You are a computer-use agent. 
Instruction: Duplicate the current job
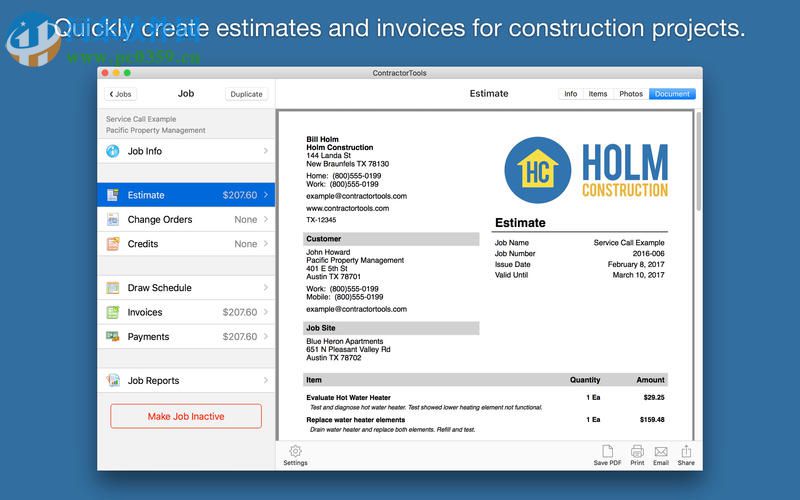[x=246, y=94]
